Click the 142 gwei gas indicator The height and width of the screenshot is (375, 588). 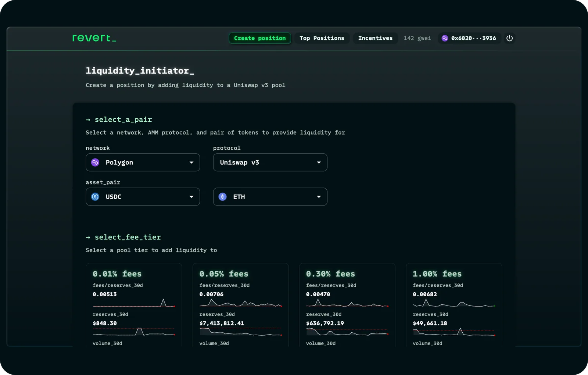click(x=417, y=38)
